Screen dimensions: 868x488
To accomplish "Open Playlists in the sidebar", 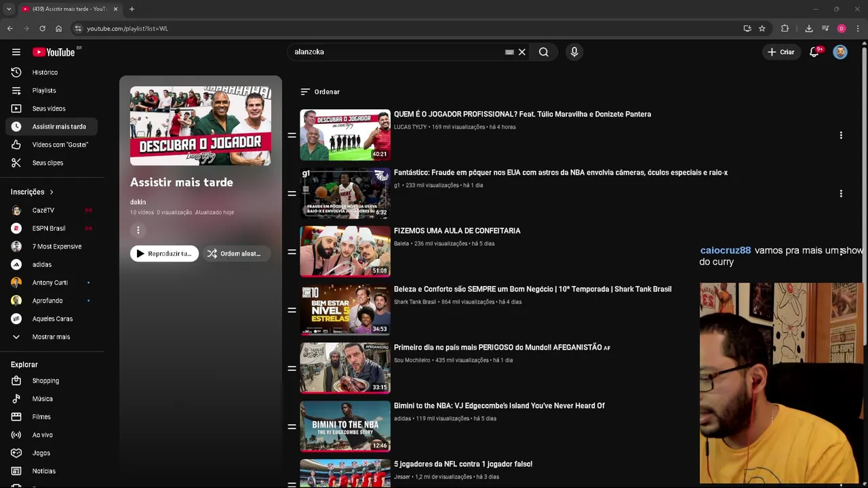I will [x=52, y=90].
